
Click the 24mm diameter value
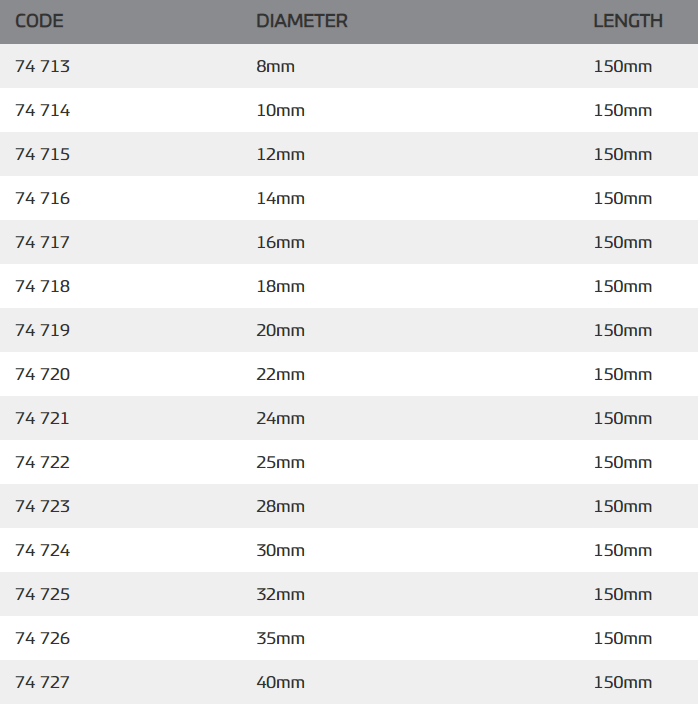click(280, 419)
